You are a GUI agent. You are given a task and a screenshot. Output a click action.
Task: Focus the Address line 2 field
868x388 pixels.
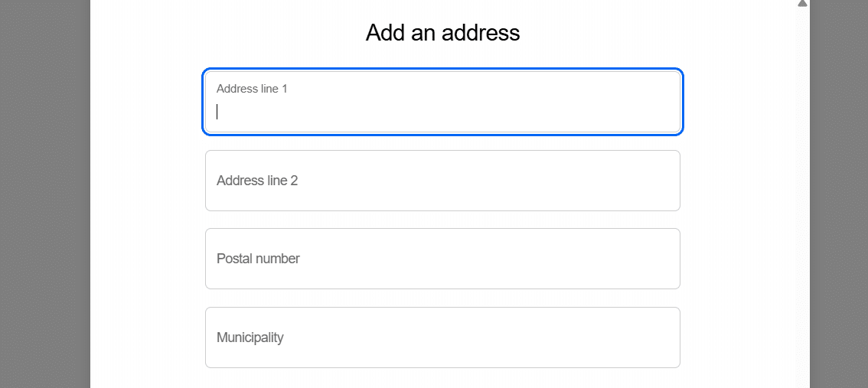tap(442, 181)
